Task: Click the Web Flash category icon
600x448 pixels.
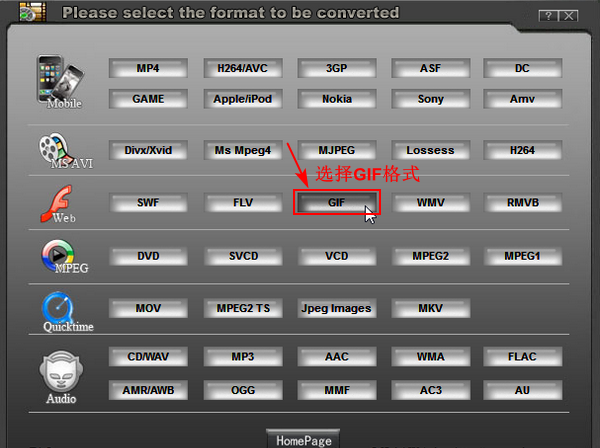Action: tap(57, 204)
